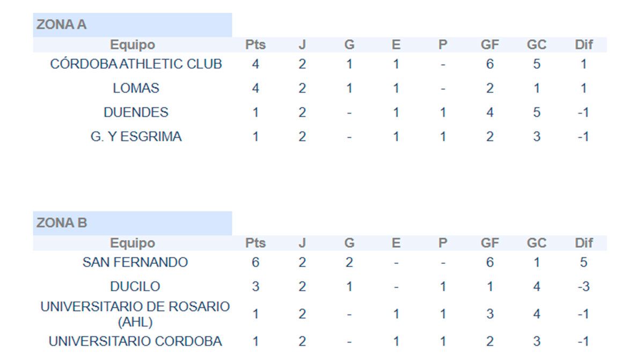644x362 pixels.
Task: Click the GC column header in Zona A
Action: coord(536,45)
